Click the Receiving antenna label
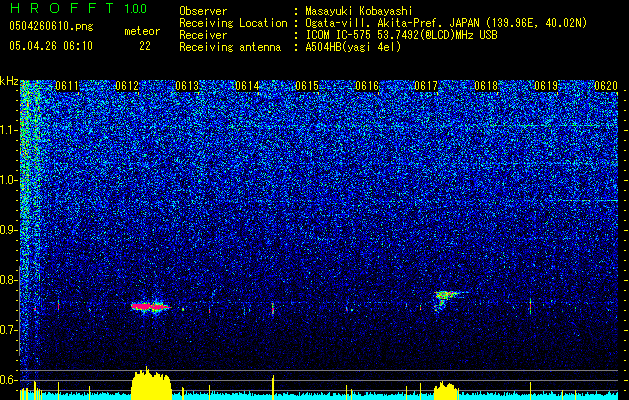The height and width of the screenshot is (400, 629). [230, 47]
